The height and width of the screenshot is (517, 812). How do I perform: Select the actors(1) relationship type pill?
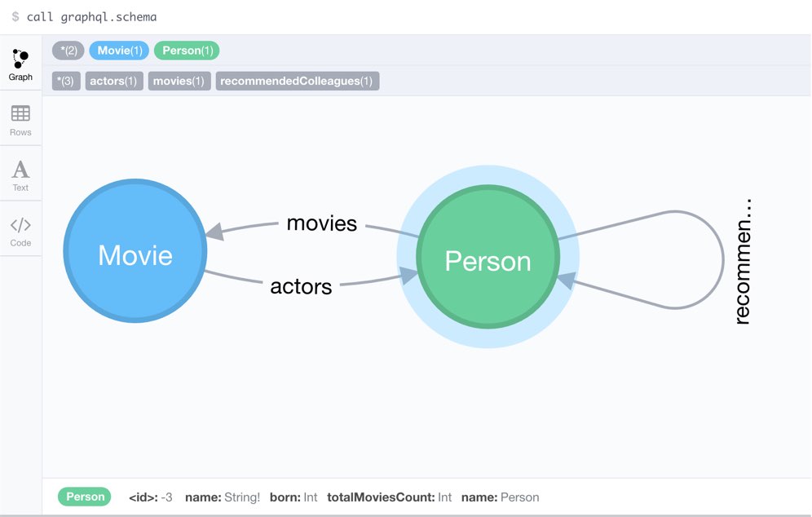click(114, 81)
